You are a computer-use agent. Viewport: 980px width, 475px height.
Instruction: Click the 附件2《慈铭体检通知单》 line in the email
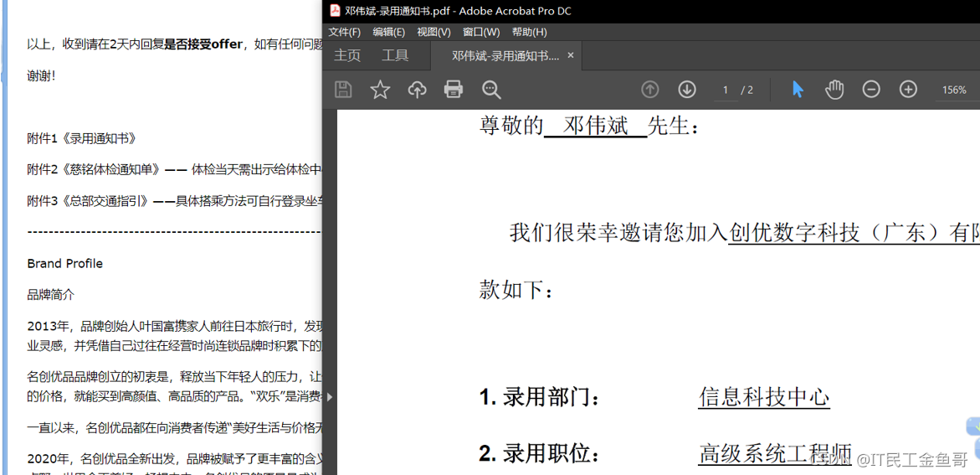pyautogui.click(x=175, y=169)
